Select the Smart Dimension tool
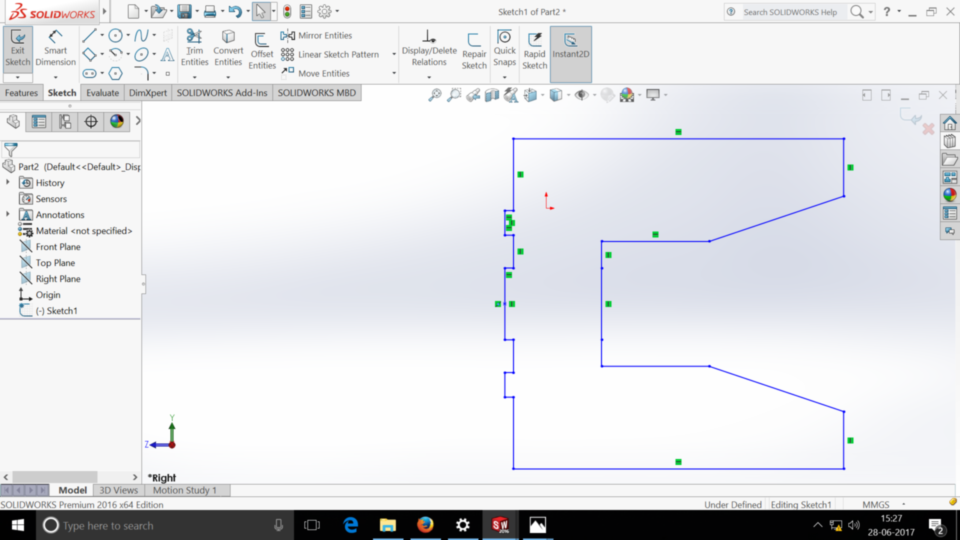The image size is (960, 540). click(x=55, y=48)
